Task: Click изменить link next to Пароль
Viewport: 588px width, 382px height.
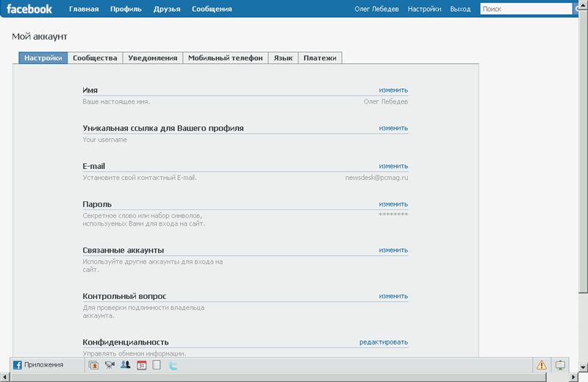Action: (393, 204)
